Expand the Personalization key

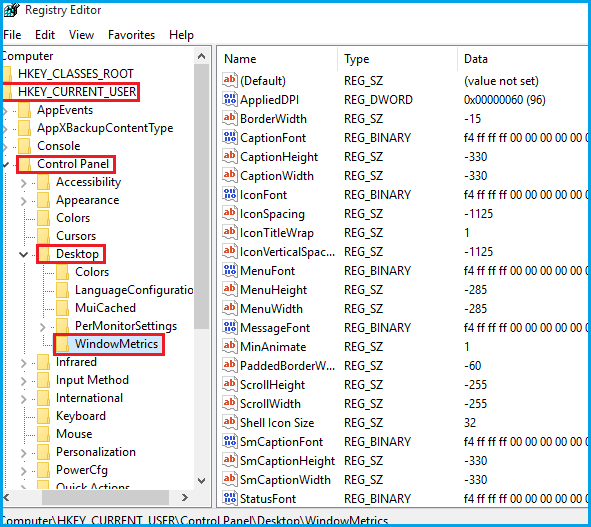pos(24,453)
